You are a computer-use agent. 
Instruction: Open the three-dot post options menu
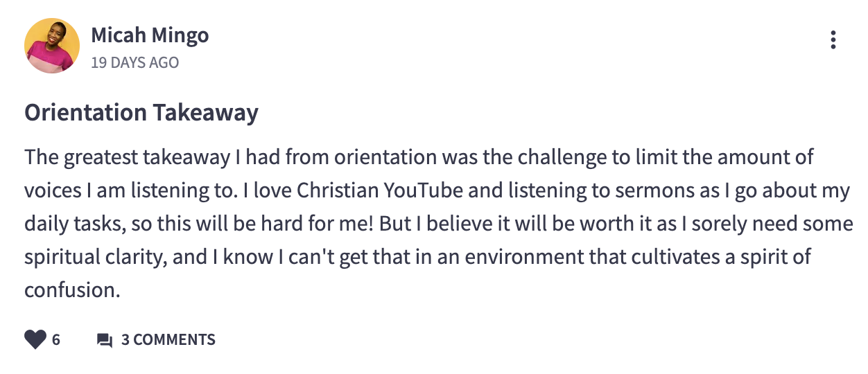[x=833, y=39]
